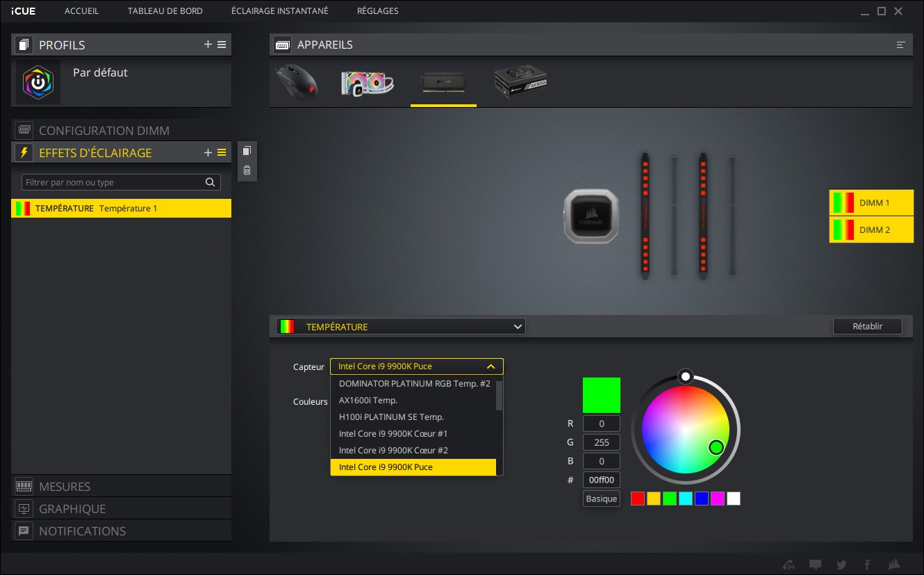Choose AX1600i Temp. sensor option
The width and height of the screenshot is (924, 575).
coord(413,400)
